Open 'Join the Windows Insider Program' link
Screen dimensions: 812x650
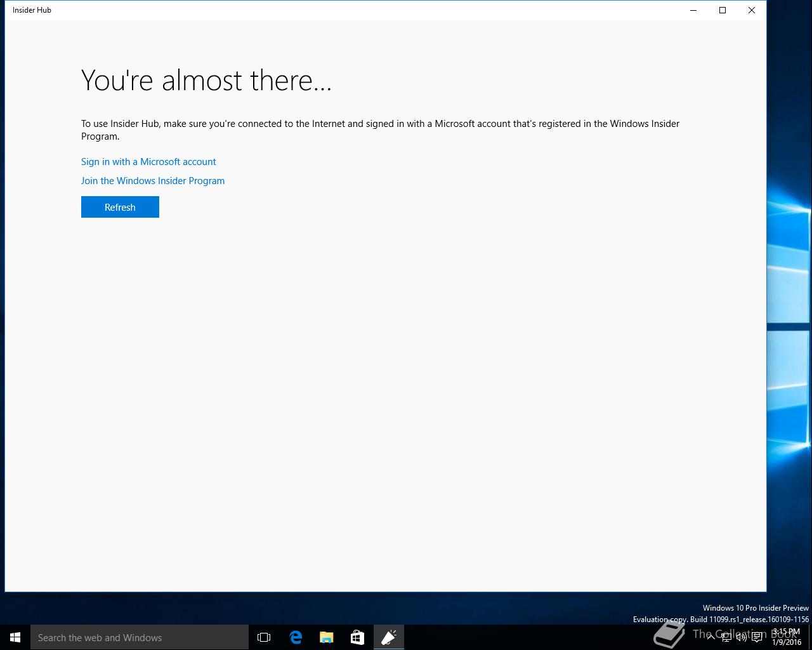(153, 181)
